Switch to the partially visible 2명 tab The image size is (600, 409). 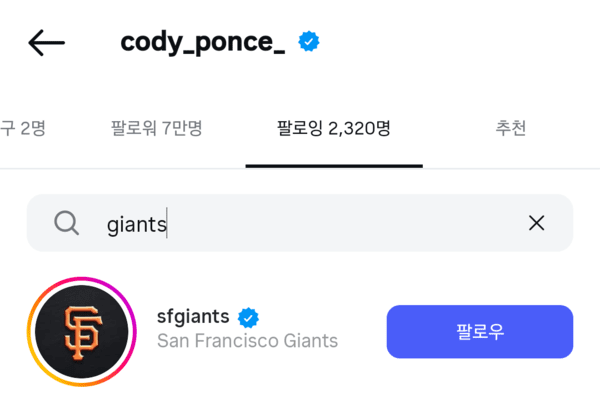coord(23,128)
